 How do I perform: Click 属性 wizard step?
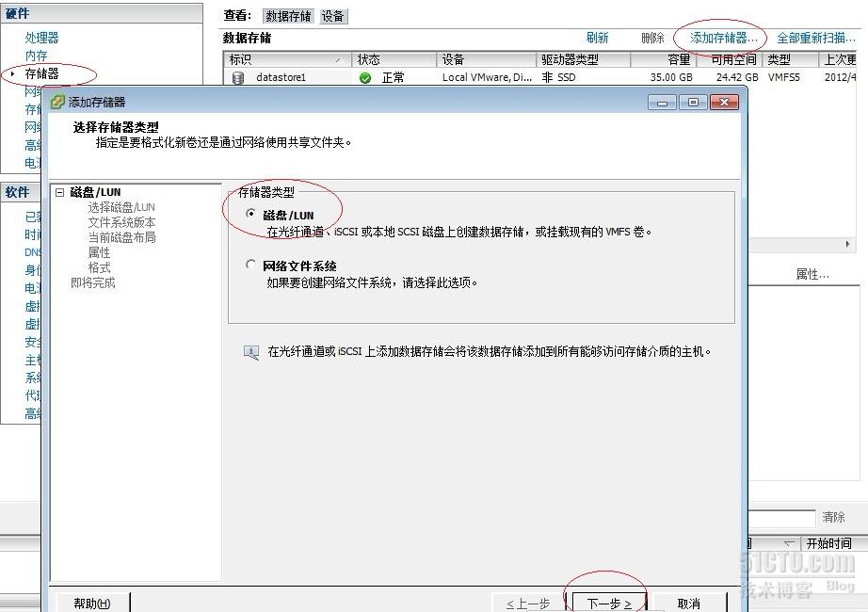coord(99,252)
